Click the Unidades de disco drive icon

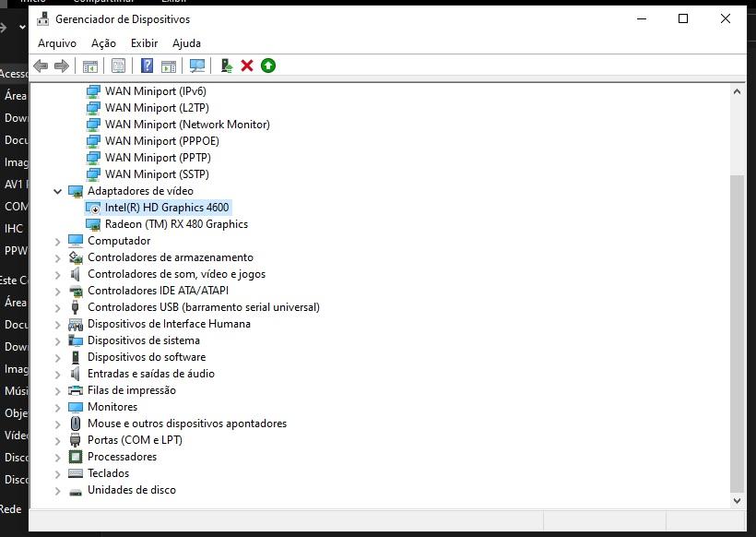76,492
